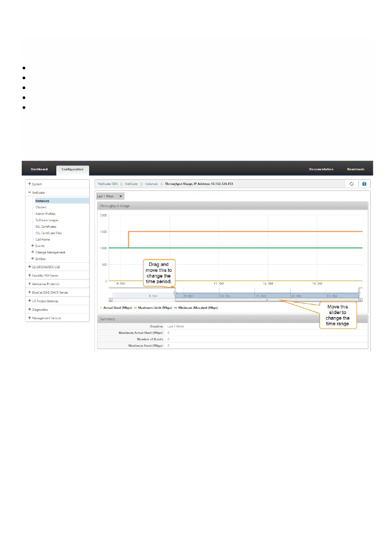Click the scrollbar left arrow button
Screen dimensions: 392x555
point(111,300)
